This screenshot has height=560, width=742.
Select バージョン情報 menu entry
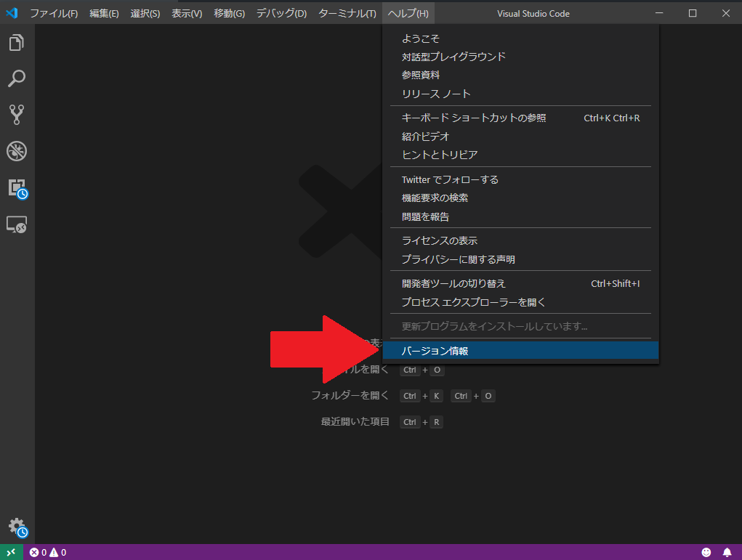click(520, 351)
